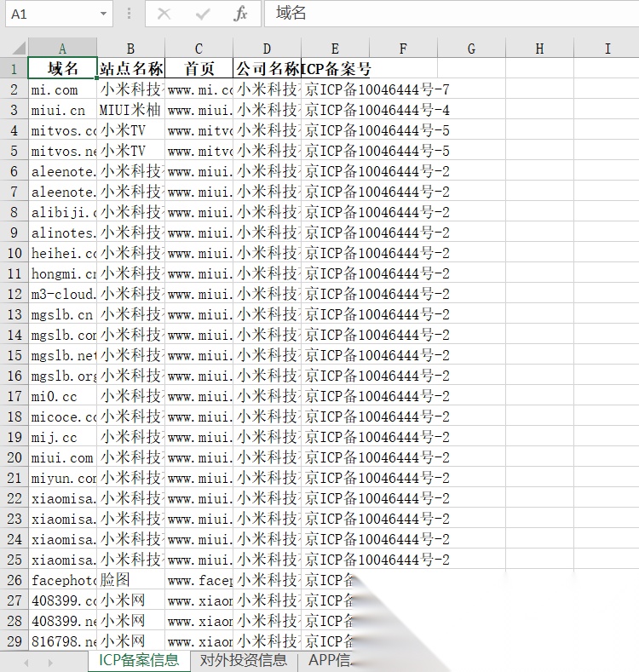Click cell miyun in row 21
This screenshot has width=639, height=672.
62,478
